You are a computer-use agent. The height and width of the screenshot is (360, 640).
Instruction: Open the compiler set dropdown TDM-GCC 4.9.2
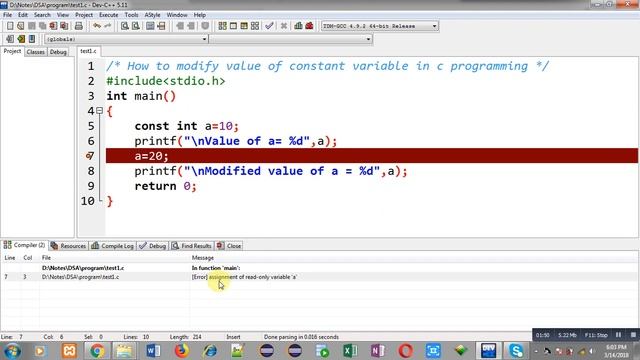pyautogui.click(x=380, y=26)
